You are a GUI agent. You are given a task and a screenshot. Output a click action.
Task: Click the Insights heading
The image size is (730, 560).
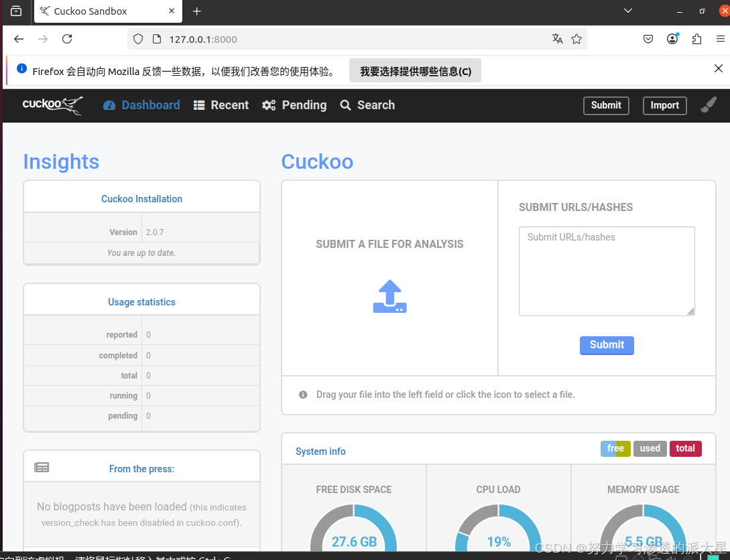click(61, 162)
